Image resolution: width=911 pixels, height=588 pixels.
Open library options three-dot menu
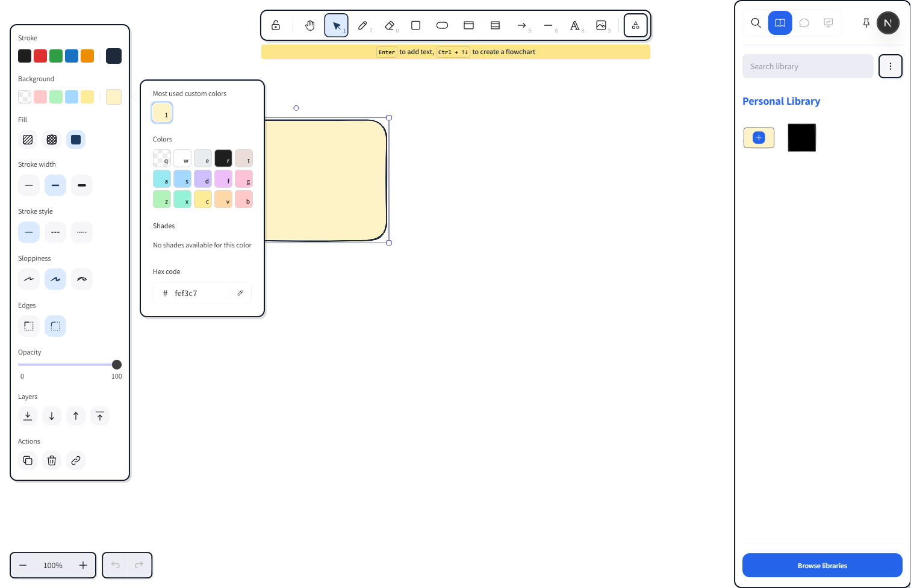[x=890, y=66]
